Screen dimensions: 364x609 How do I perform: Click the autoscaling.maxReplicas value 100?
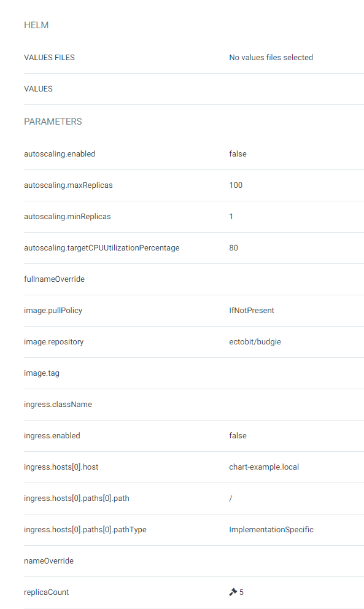[x=236, y=185]
